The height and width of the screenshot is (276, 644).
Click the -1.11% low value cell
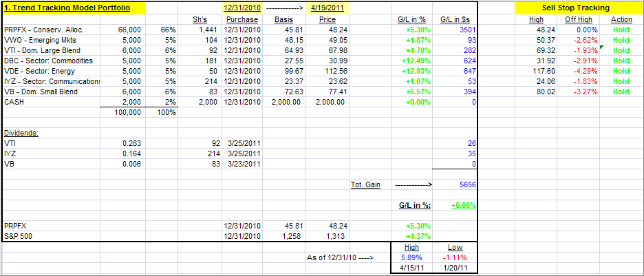click(x=455, y=258)
